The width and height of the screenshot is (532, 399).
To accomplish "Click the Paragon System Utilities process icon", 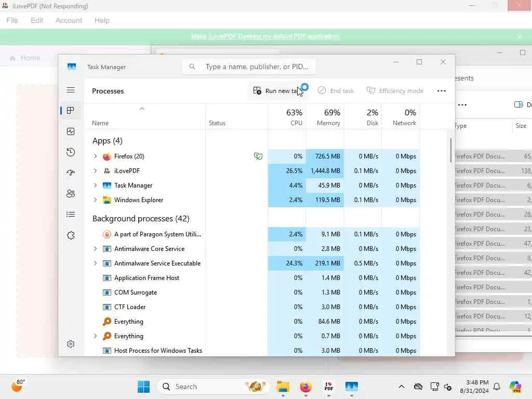I will pyautogui.click(x=107, y=234).
